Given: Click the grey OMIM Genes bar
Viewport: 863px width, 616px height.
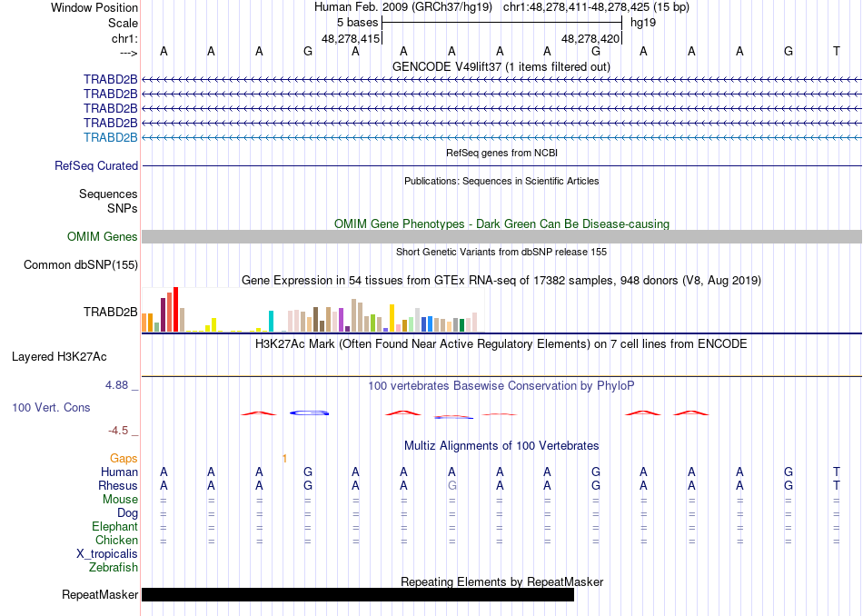Looking at the screenshot, I should pyautogui.click(x=501, y=237).
